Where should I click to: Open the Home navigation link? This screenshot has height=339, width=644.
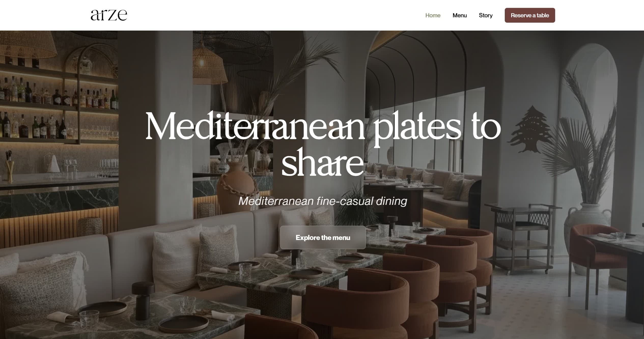pos(433,15)
